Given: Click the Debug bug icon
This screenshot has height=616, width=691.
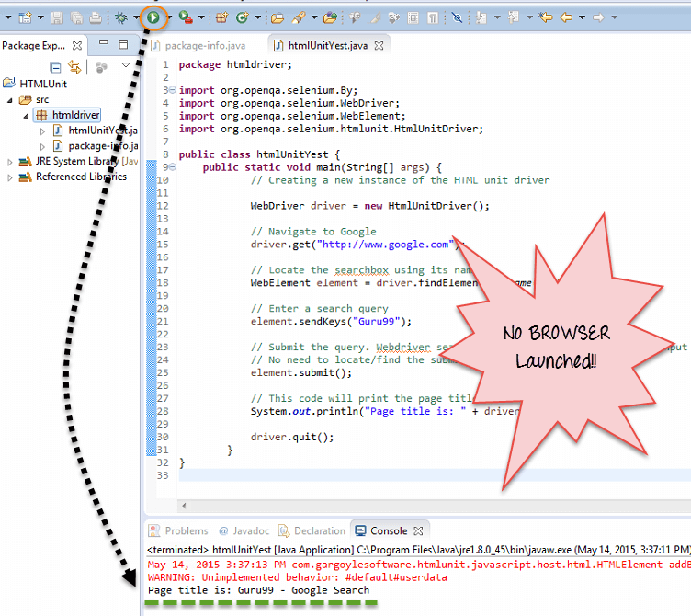Looking at the screenshot, I should pos(121,17).
